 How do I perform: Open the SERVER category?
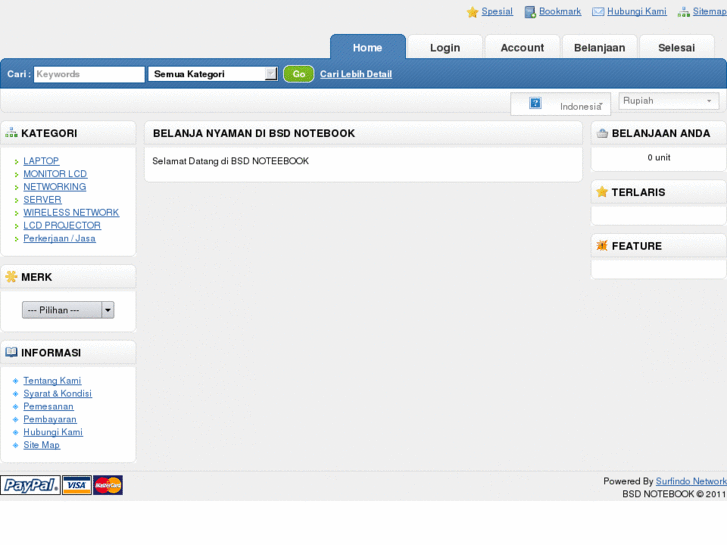click(x=42, y=199)
